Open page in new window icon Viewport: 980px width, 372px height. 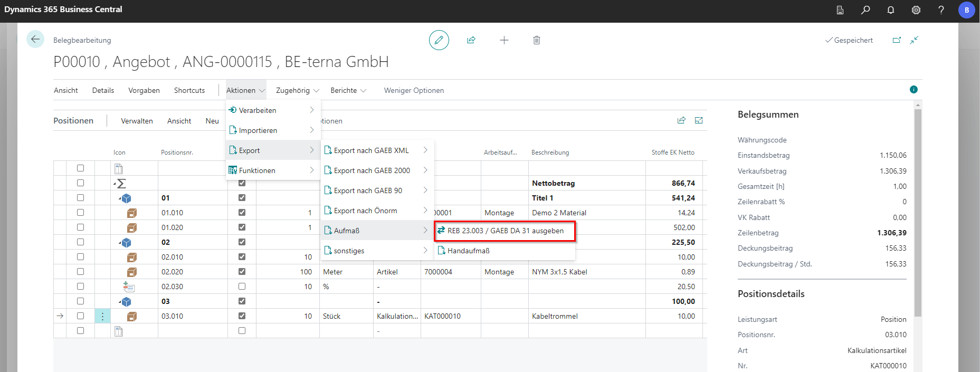point(897,40)
